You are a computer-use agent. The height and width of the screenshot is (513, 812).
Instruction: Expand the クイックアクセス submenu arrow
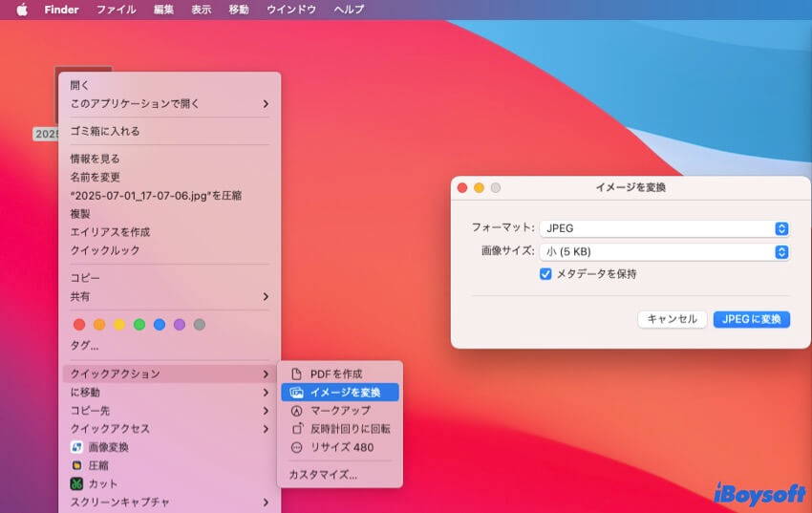point(266,429)
